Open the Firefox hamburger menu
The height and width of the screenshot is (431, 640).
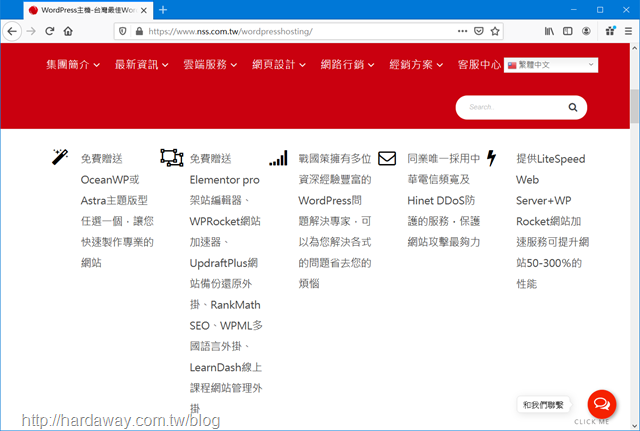coord(628,31)
